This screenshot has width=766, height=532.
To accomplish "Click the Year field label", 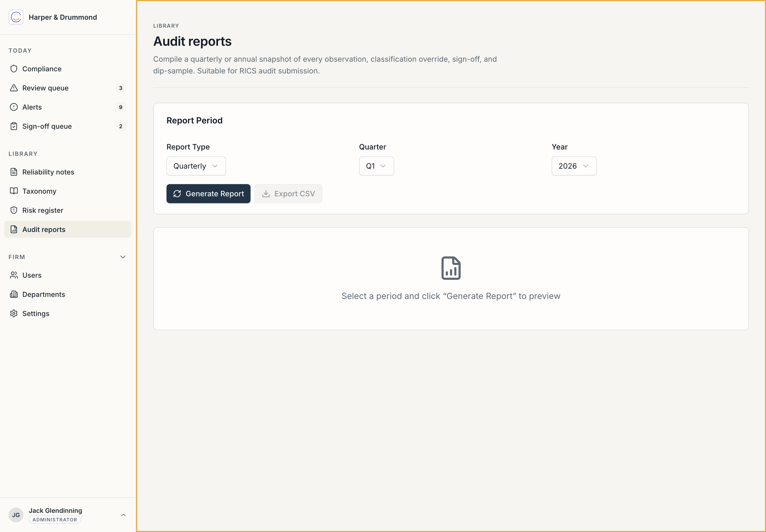I will [559, 147].
